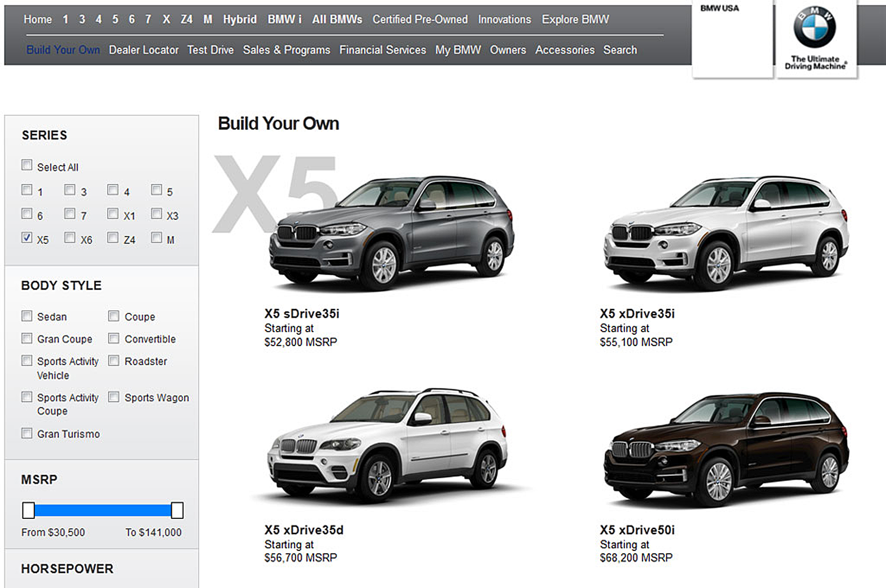Screen dimensions: 886x588
Task: Click the X5 xDrive50i model name
Action: [x=637, y=530]
